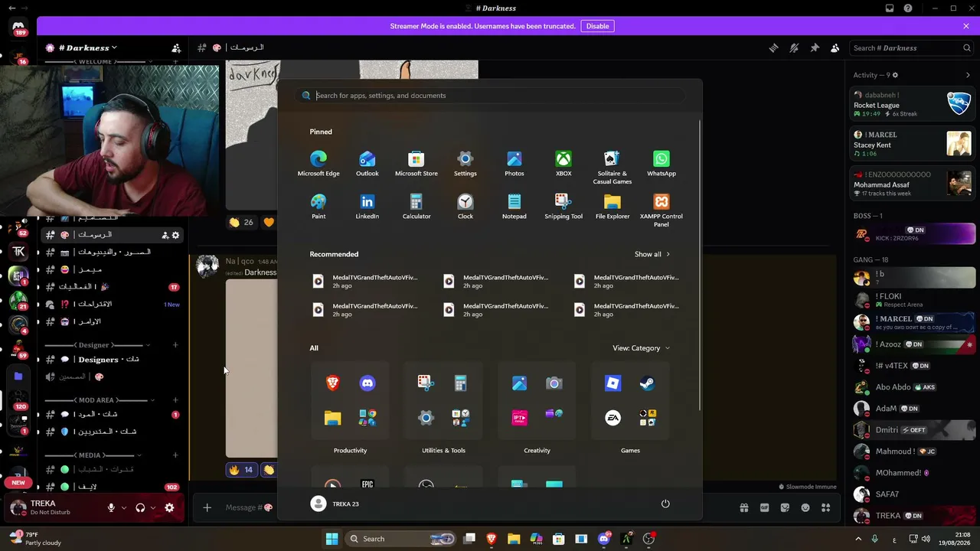
Task: Launch the Clock app
Action: [x=465, y=207]
